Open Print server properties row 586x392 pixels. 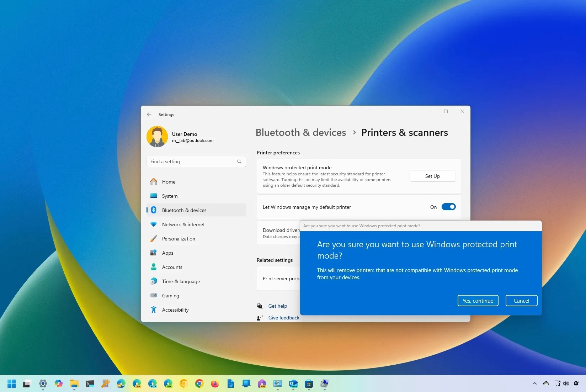(281, 279)
